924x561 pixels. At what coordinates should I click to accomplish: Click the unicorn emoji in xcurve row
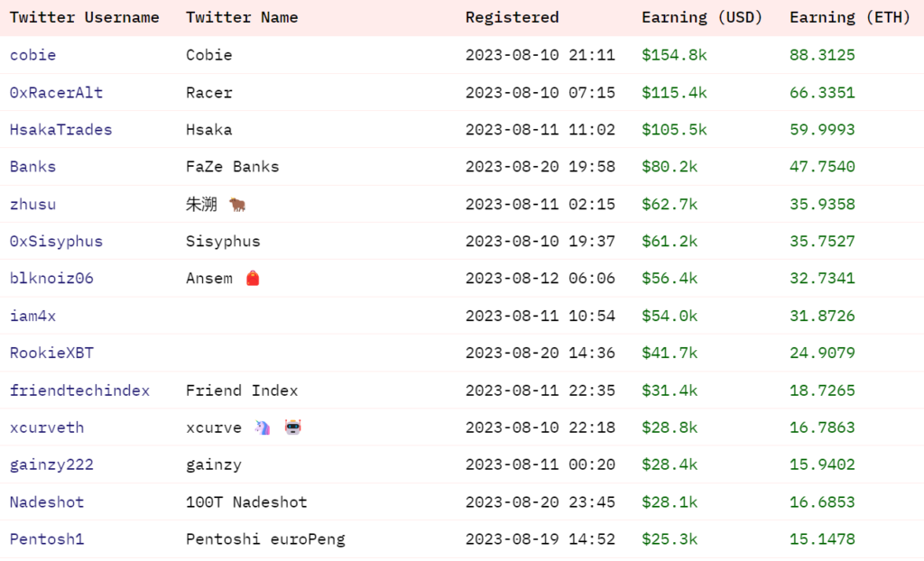(x=263, y=428)
